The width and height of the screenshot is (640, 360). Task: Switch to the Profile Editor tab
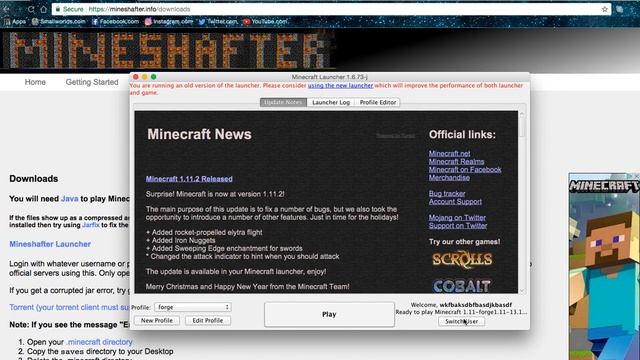[378, 102]
